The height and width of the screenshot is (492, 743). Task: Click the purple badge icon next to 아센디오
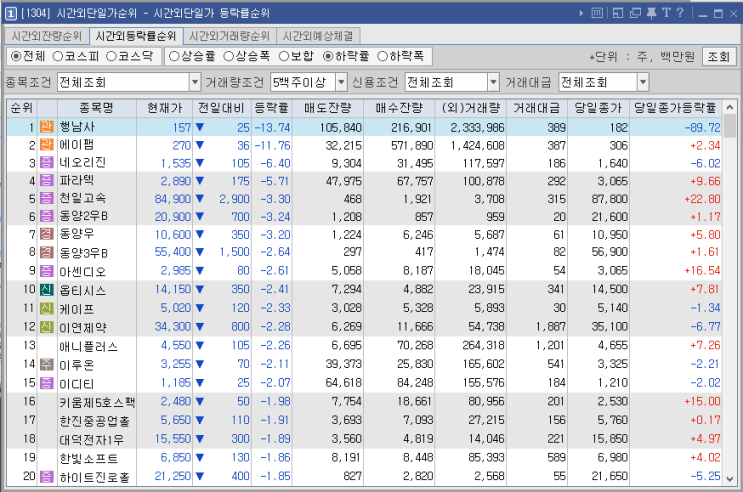[46, 271]
